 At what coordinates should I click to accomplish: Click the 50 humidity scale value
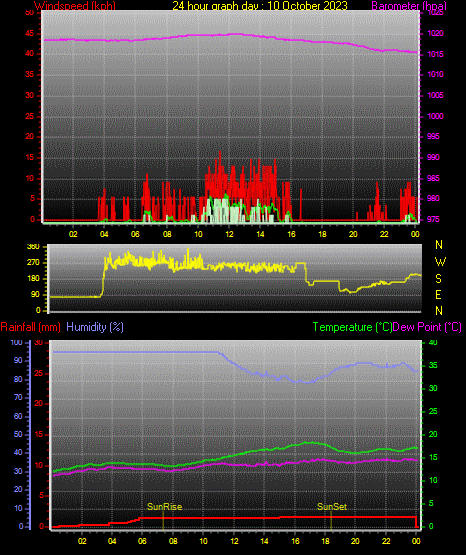click(18, 434)
